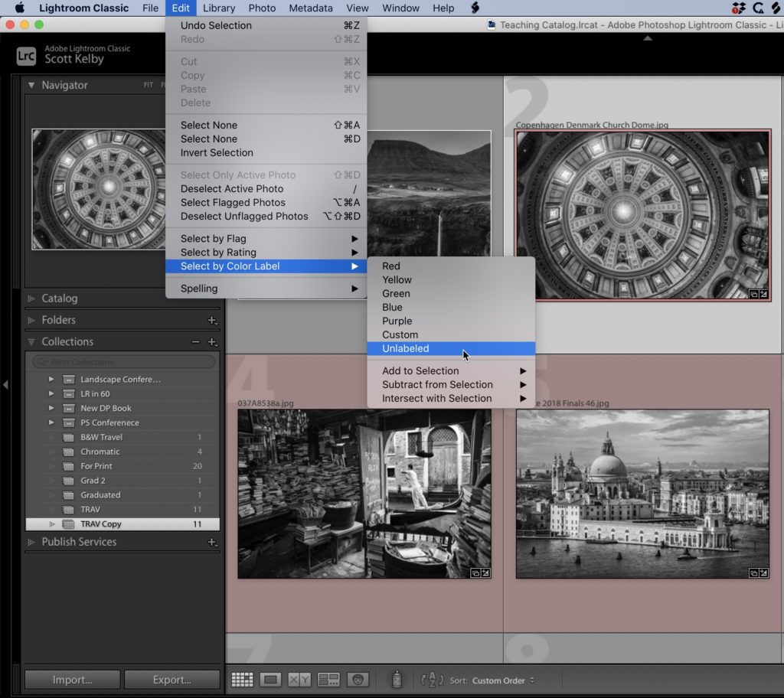Click badge icon on 037A8538a.jpg thumbnail
The height and width of the screenshot is (698, 784).
click(x=480, y=573)
